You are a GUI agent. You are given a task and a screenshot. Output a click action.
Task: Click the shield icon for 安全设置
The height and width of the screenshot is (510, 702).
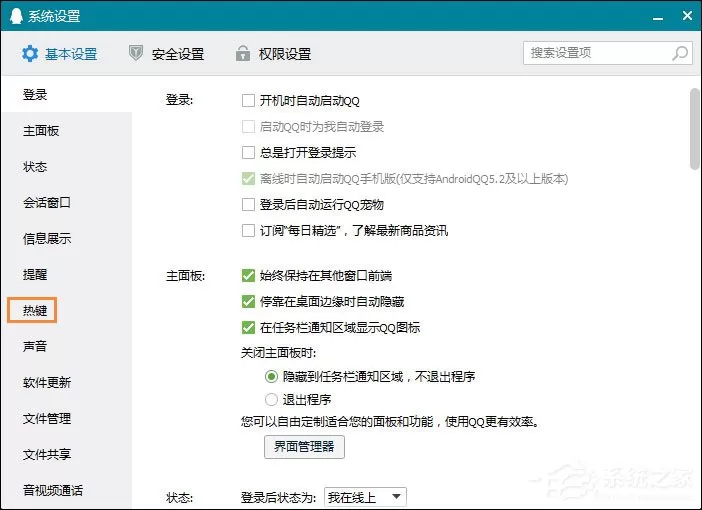pyautogui.click(x=136, y=53)
